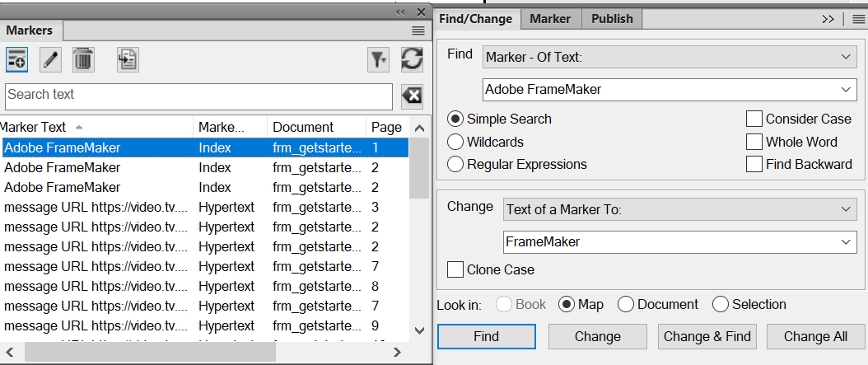Screen dimensions: 868x365
Task: Switch to the Marker tab
Action: (x=550, y=19)
